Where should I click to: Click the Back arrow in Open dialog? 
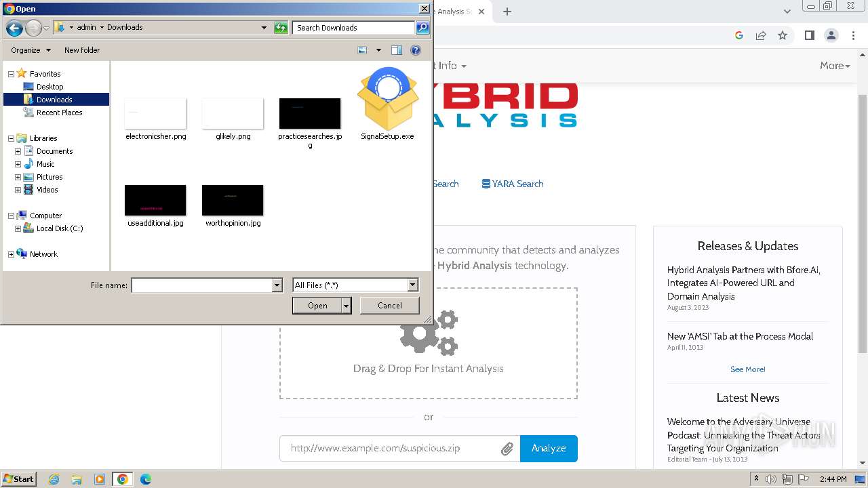14,28
